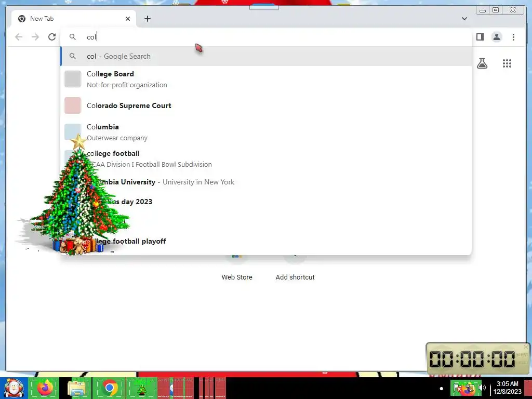The height and width of the screenshot is (399, 532).
Task: Expand the tab search chevron
Action: [x=464, y=19]
